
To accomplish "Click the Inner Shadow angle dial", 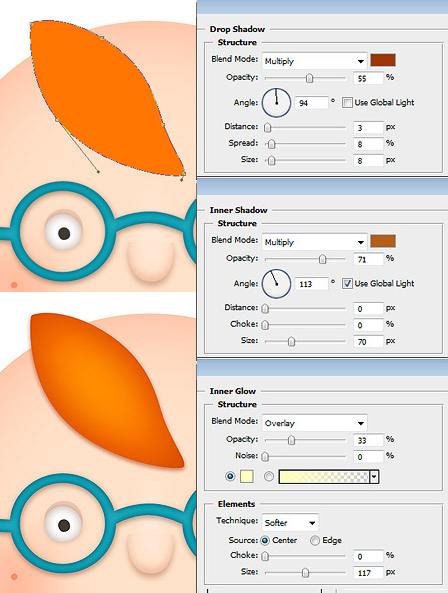I will click(276, 283).
